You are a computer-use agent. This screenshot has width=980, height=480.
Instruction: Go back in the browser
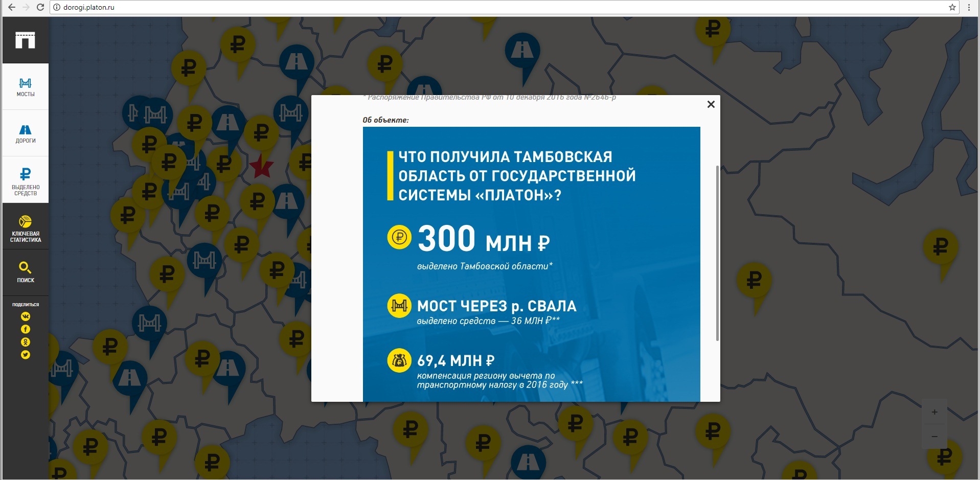11,7
